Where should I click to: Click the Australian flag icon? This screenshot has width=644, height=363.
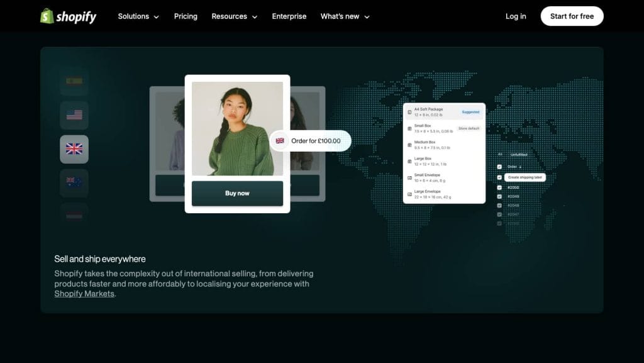click(74, 183)
